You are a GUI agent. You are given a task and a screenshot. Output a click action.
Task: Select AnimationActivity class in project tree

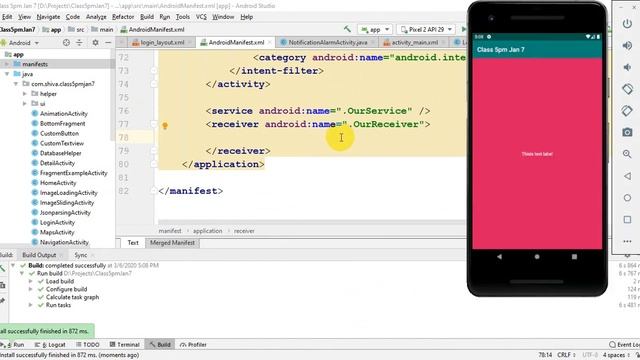[64, 113]
